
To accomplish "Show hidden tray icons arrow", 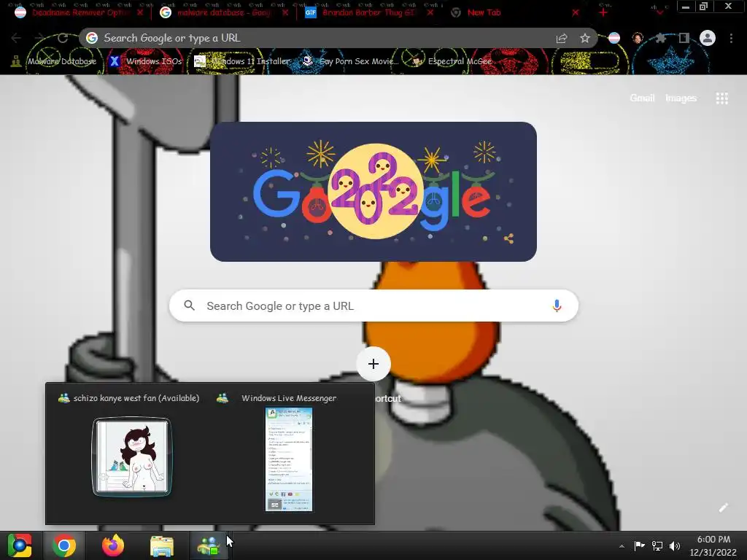I will (x=622, y=546).
